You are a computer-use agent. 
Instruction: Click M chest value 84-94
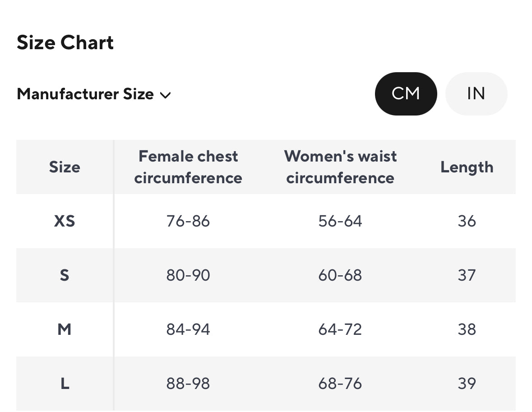click(188, 329)
